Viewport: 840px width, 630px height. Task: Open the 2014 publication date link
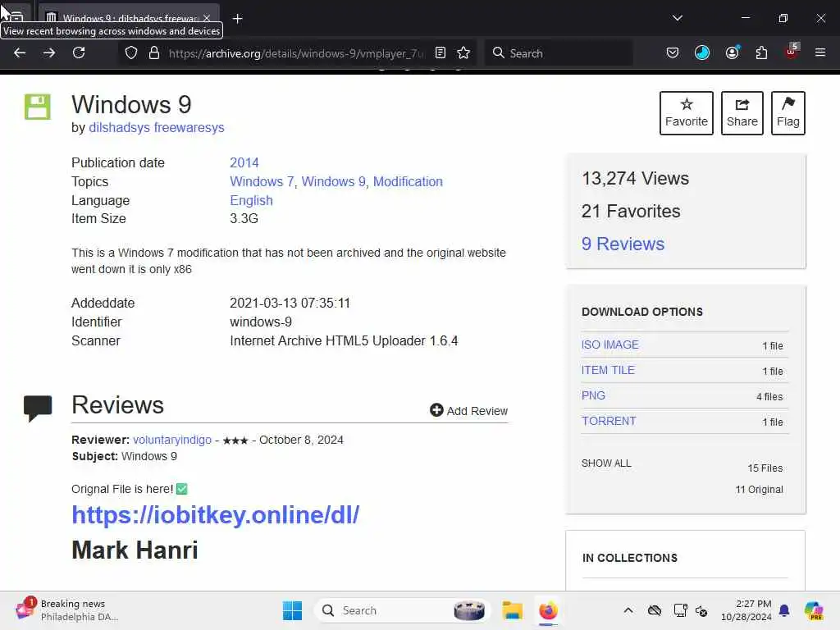(x=244, y=163)
